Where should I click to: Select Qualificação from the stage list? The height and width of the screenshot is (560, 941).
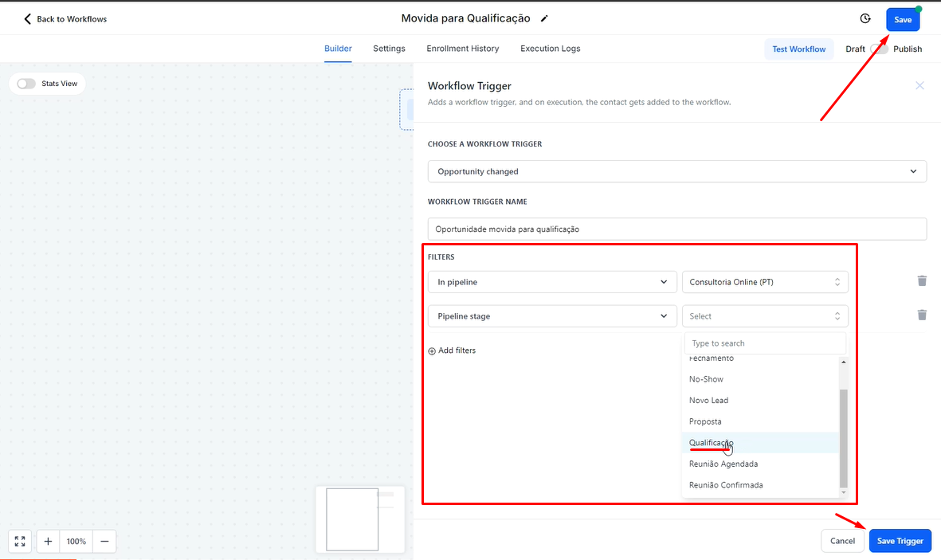click(711, 443)
